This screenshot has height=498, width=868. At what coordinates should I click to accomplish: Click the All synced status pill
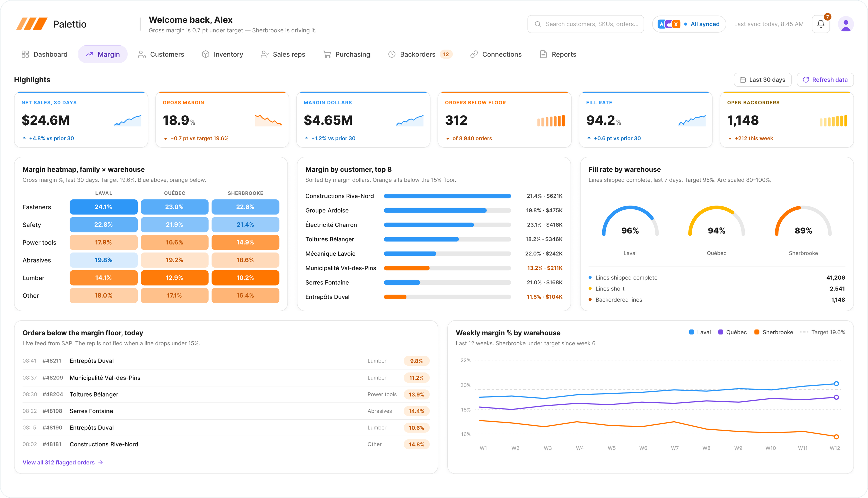click(689, 24)
